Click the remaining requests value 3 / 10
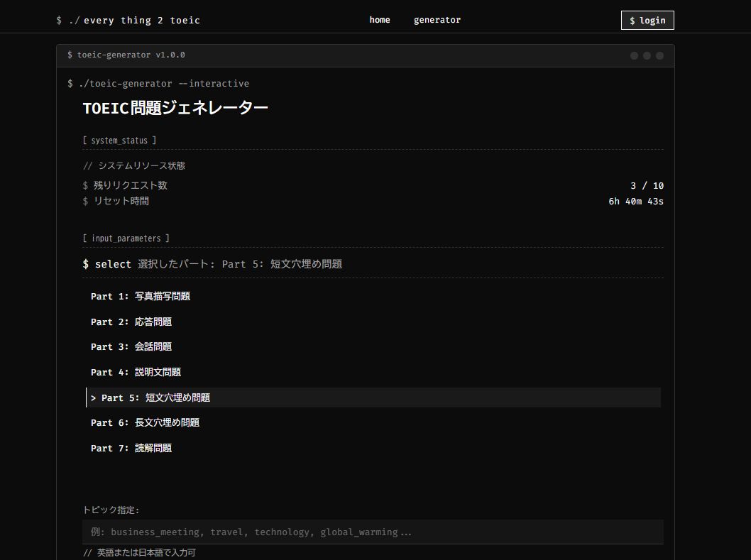Screen dimensions: 751x560 coord(647,185)
